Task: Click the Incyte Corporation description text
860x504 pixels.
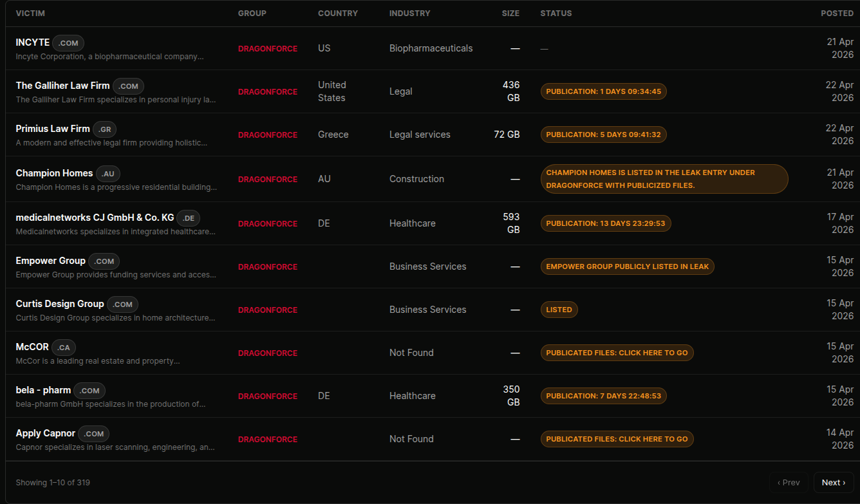Action: [x=109, y=57]
